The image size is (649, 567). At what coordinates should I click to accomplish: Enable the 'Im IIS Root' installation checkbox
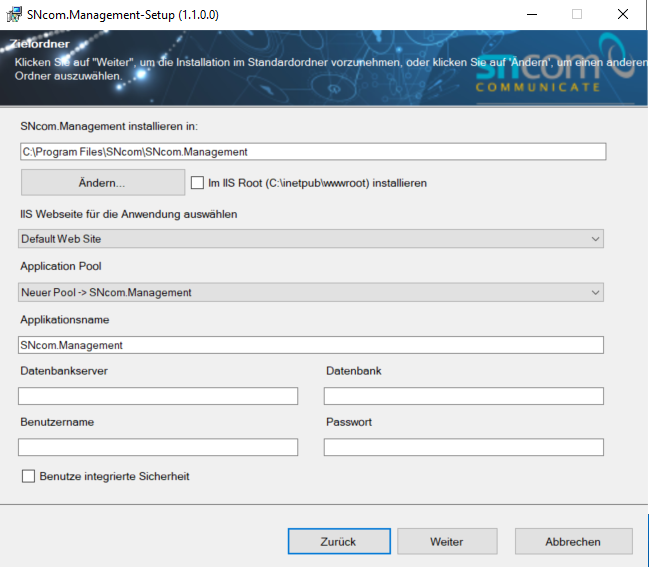197,183
